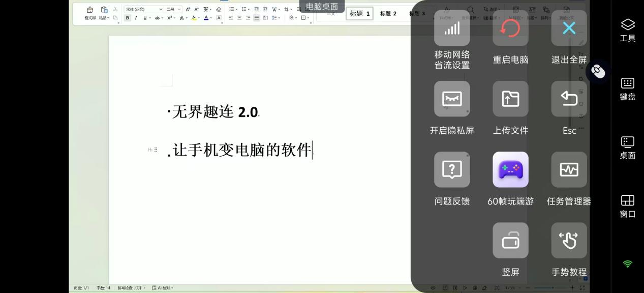Screen dimensions: 644x293
Task: Click the copy icon below scissors
Action: click(x=115, y=18)
